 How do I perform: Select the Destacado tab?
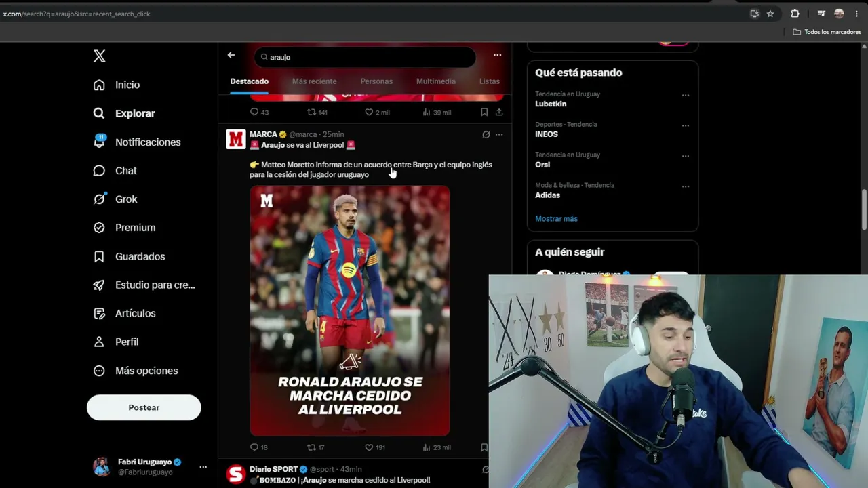[249, 81]
